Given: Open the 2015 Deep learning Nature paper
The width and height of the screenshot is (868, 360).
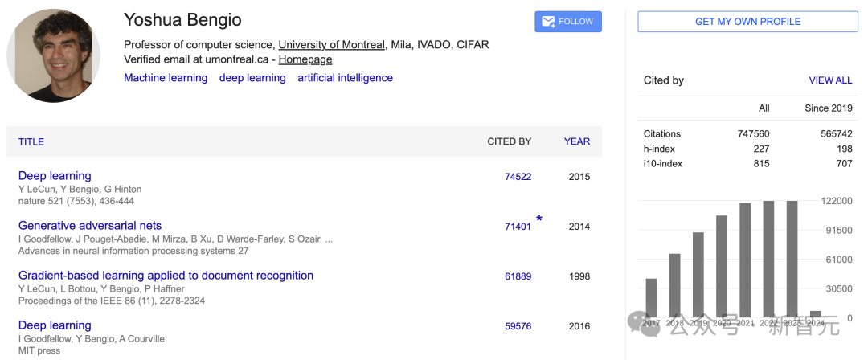Looking at the screenshot, I should (x=55, y=176).
